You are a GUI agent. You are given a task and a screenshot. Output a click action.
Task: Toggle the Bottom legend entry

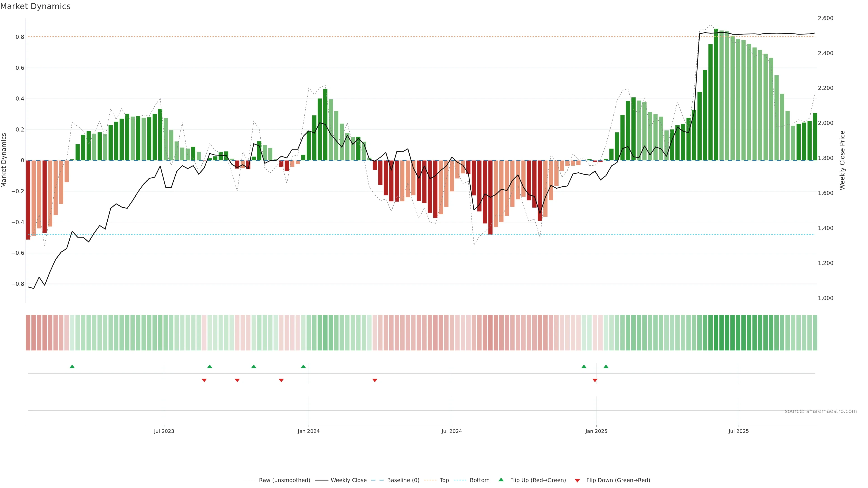click(479, 480)
